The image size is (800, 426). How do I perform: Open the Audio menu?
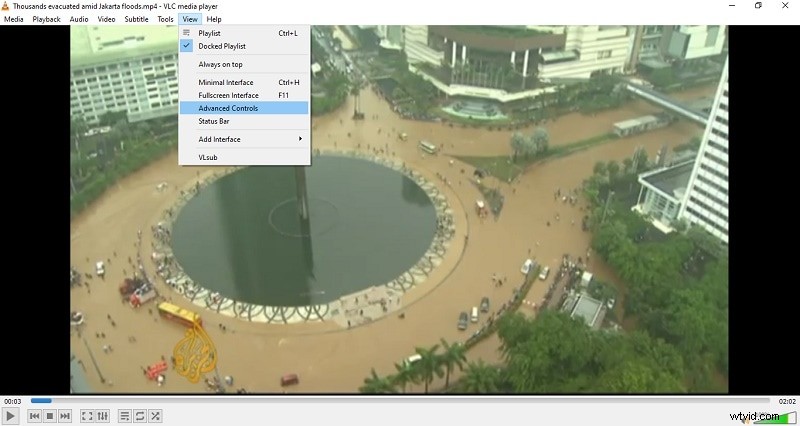point(79,19)
